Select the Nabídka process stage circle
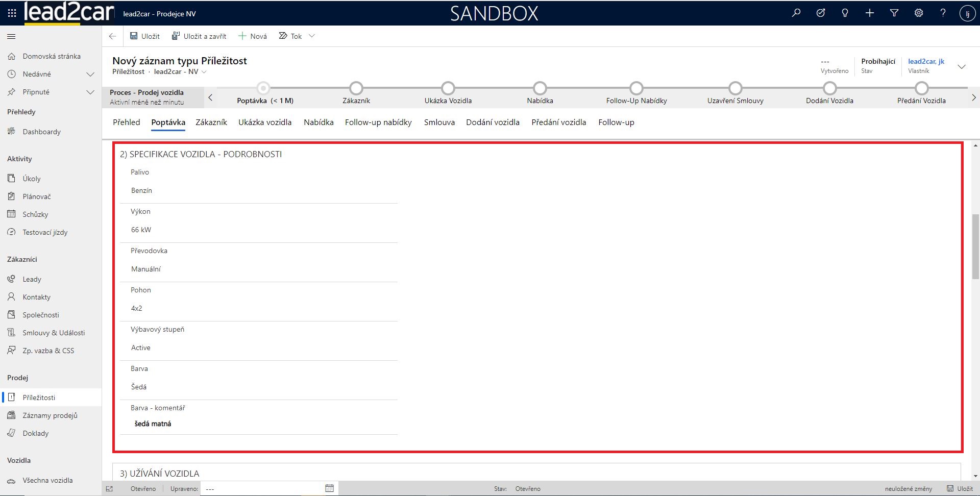 (x=540, y=88)
